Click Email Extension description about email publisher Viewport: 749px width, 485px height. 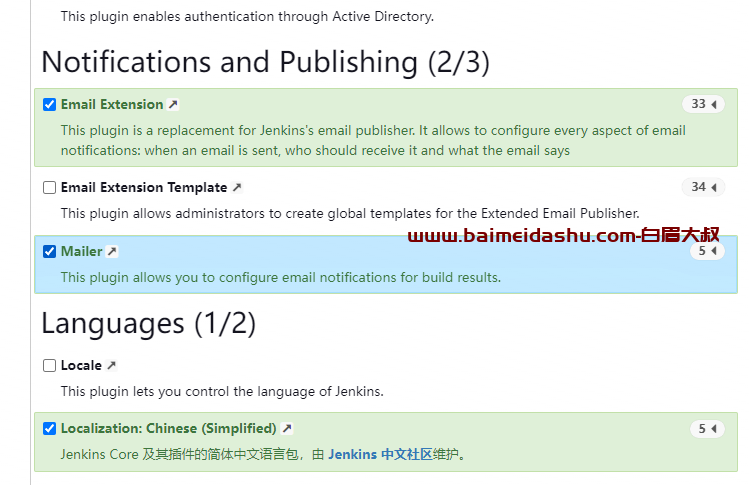(x=373, y=140)
